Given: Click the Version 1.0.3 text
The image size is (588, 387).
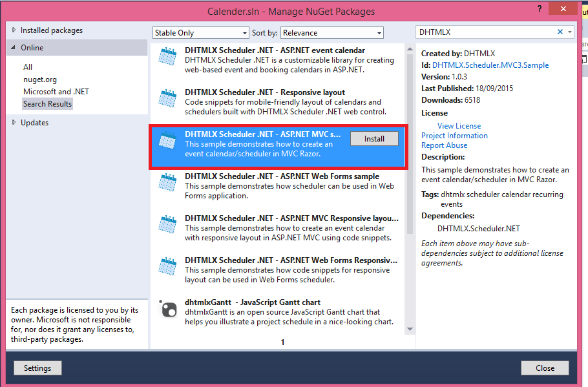Looking at the screenshot, I should (444, 77).
